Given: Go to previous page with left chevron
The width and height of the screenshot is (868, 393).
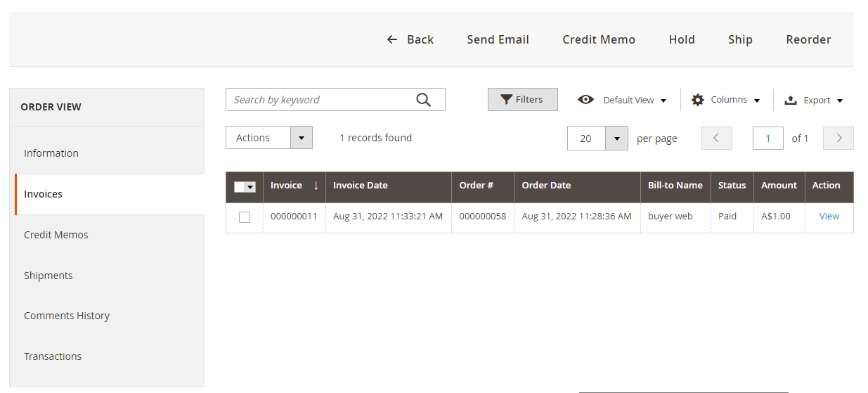Looking at the screenshot, I should 716,138.
